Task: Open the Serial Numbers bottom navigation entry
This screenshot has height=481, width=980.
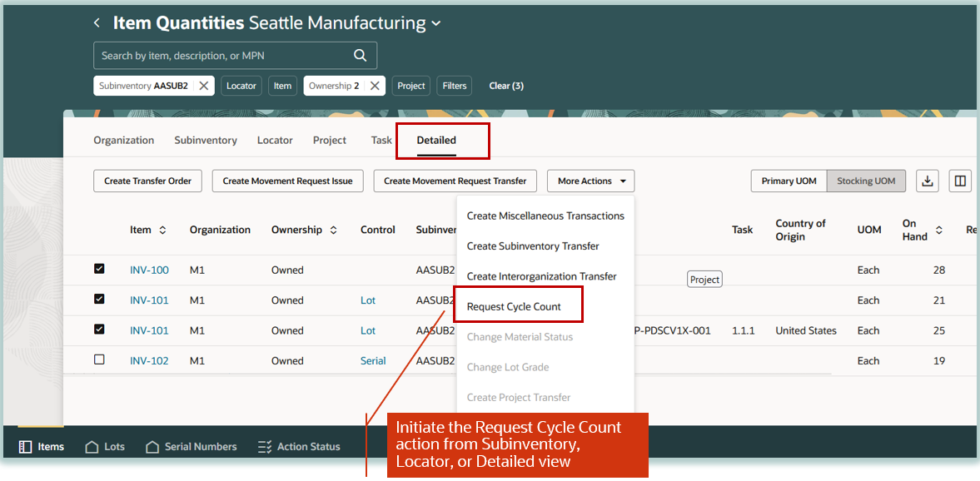Action: [192, 447]
